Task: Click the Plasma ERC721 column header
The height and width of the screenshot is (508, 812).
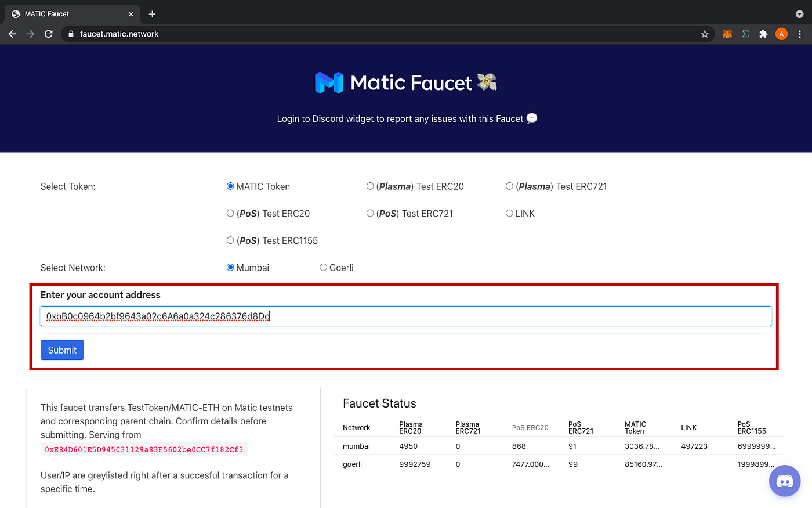Action: 467,428
